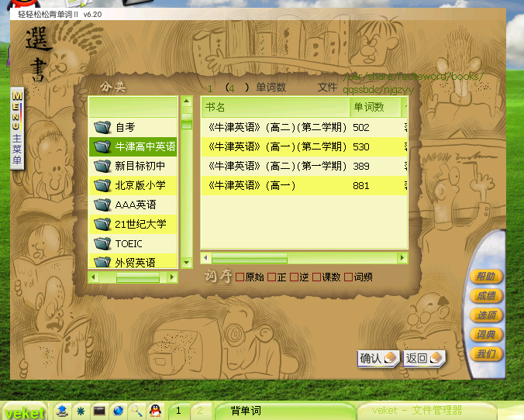
Task: Open the 词典 dictionary button
Action: click(x=486, y=335)
